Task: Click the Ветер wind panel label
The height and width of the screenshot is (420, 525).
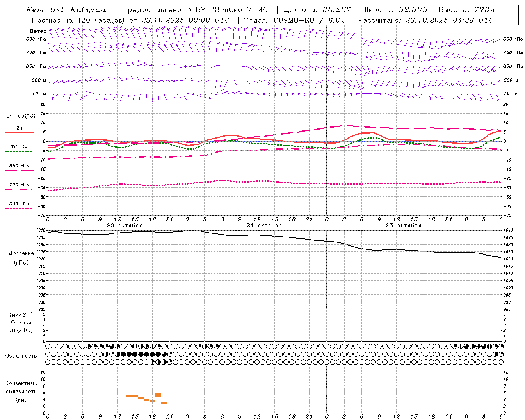Action: [x=38, y=31]
